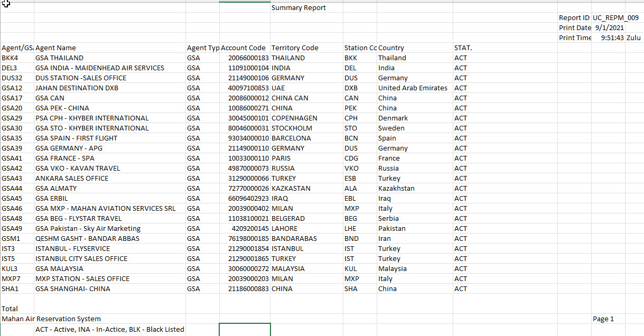This screenshot has height=336, width=644.
Task: Click the Kazakhstan country cell
Action: click(x=396, y=189)
